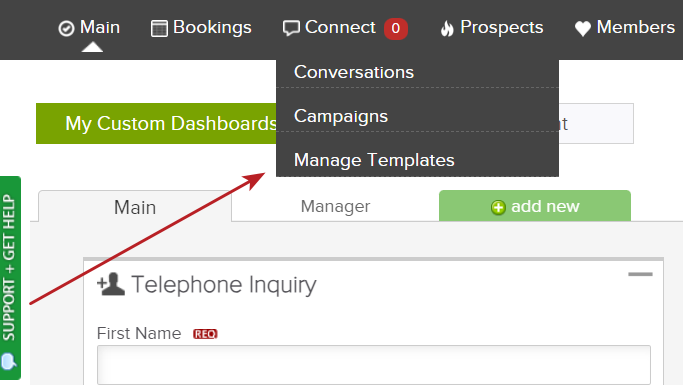Screen dimensions: 683x385
Task: Click the flame icon beside Prospects
Action: point(447,29)
